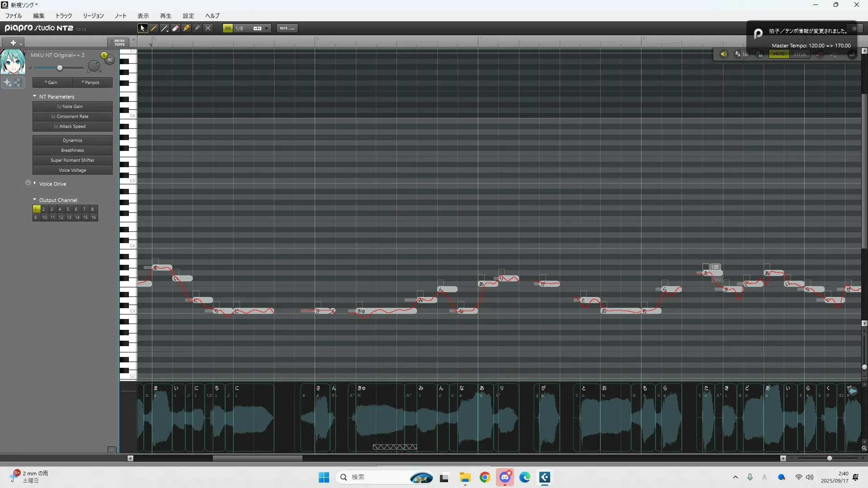Click the X delete tool icon
868x488 pixels.
(208, 28)
